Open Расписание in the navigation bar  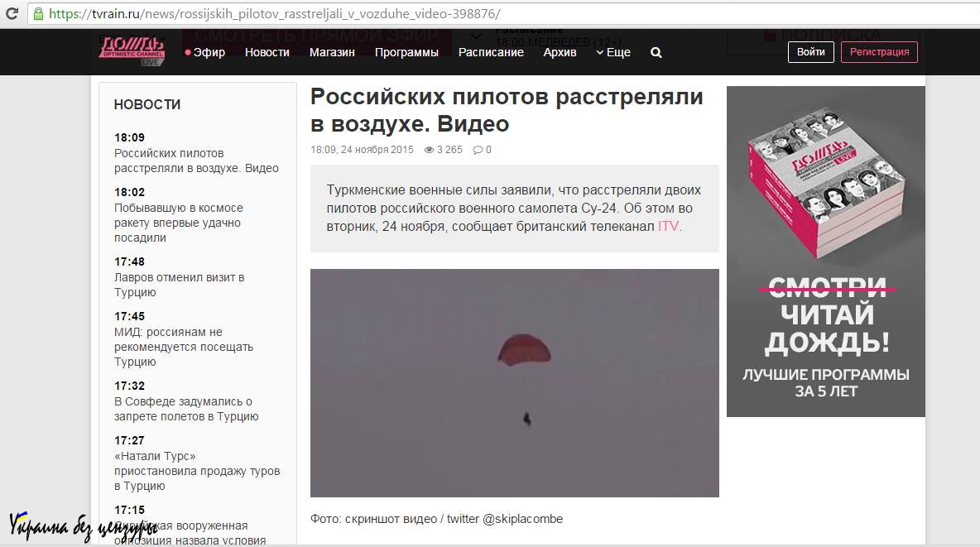tap(491, 52)
